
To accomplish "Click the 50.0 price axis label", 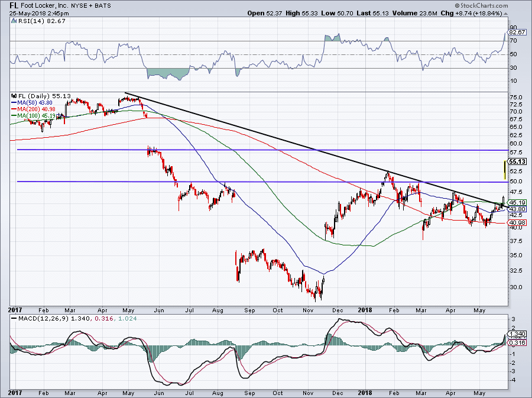I will coord(516,182).
